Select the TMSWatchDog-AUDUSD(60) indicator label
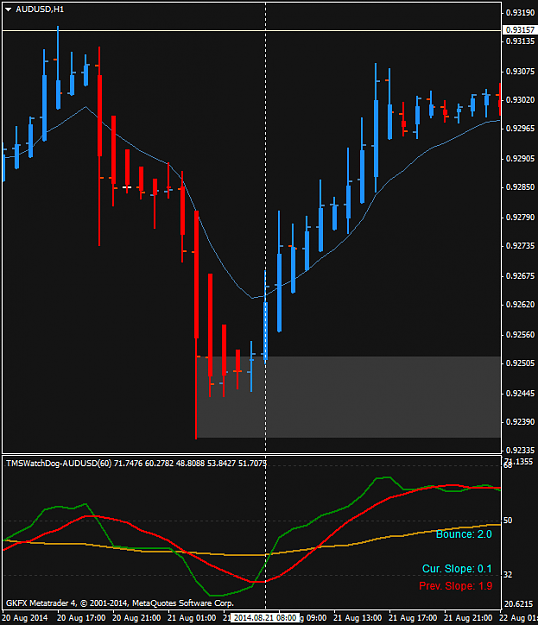This screenshot has width=538, height=625. [x=59, y=463]
